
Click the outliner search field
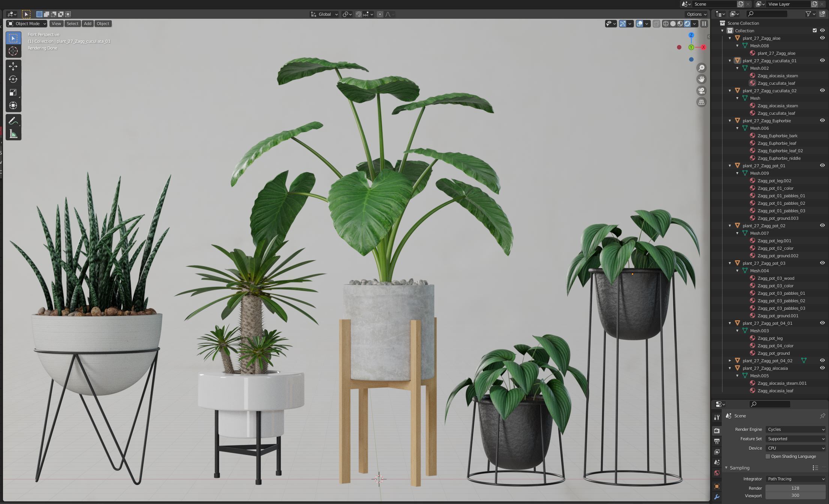click(767, 14)
